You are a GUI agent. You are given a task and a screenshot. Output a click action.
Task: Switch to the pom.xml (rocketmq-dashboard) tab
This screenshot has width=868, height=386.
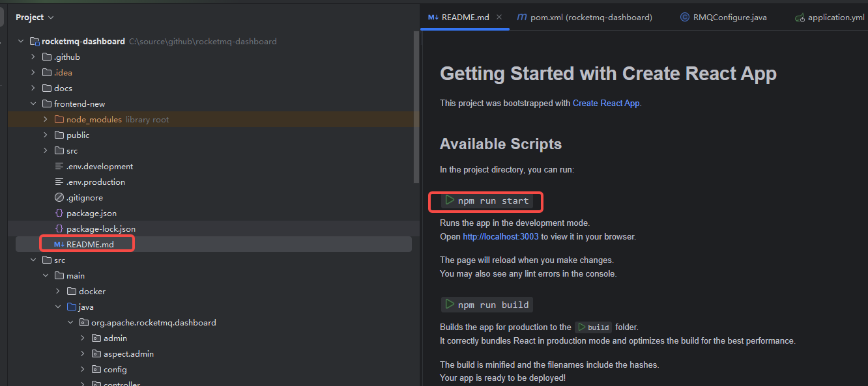[585, 18]
